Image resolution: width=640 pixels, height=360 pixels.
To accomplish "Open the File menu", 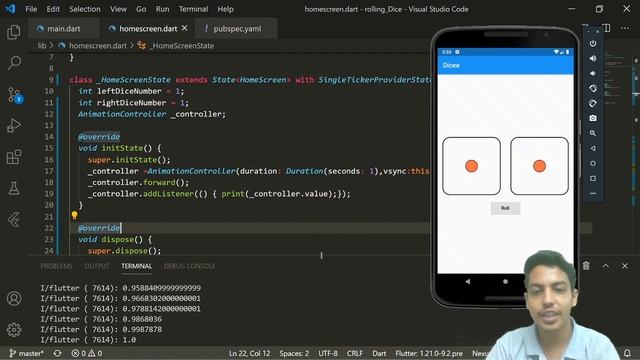I will [31, 9].
